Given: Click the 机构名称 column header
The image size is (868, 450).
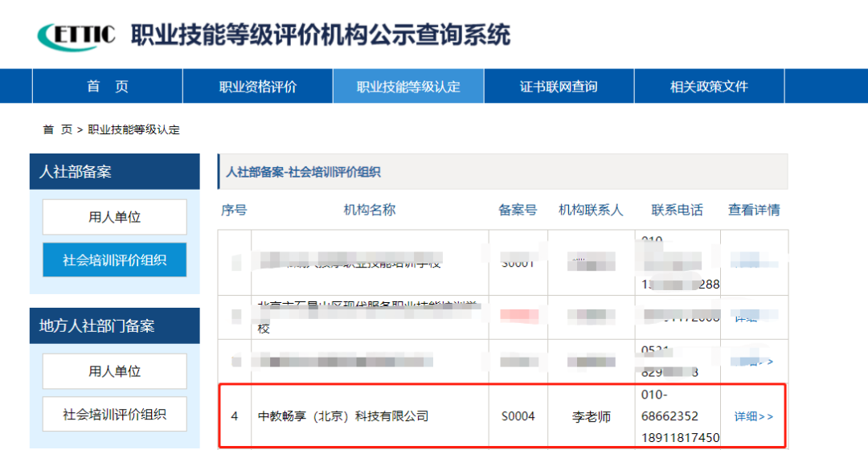Looking at the screenshot, I should coord(370,210).
